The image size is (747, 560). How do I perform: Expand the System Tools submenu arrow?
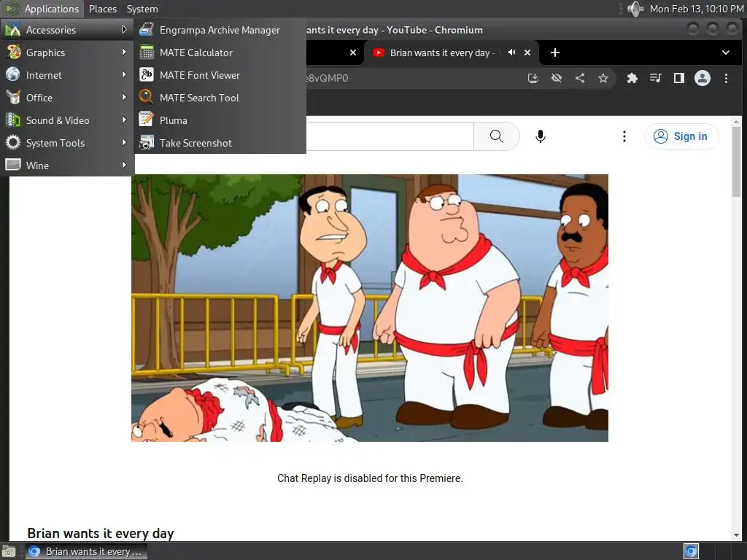click(x=124, y=142)
